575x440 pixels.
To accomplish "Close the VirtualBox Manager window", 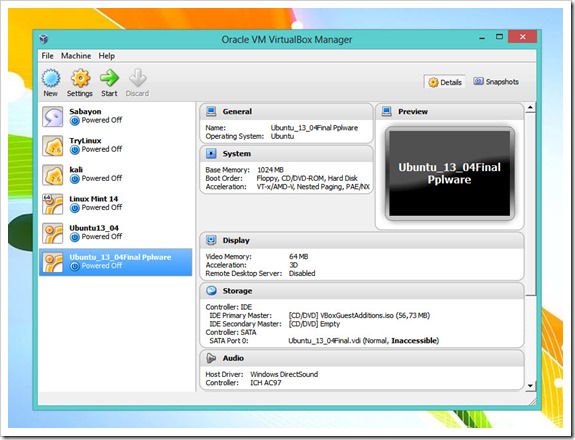I will point(523,37).
